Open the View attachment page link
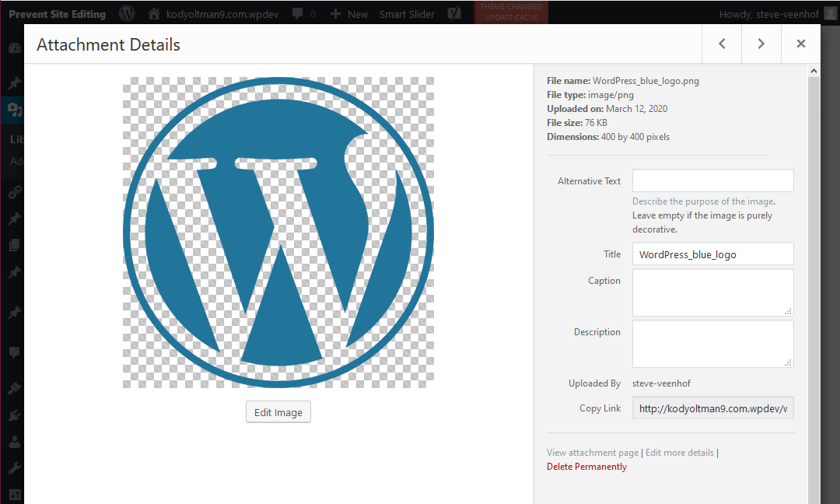This screenshot has width=840, height=504. [x=593, y=453]
